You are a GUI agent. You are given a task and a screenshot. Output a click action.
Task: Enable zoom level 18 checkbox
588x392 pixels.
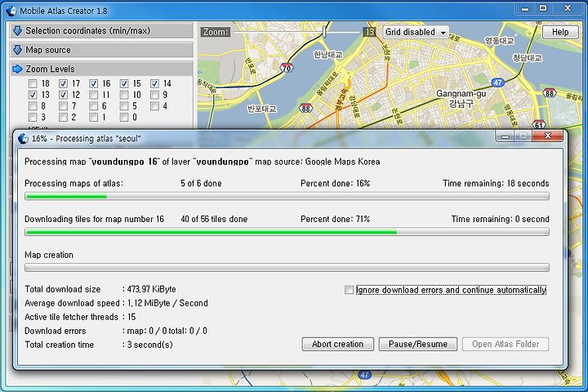[33, 83]
